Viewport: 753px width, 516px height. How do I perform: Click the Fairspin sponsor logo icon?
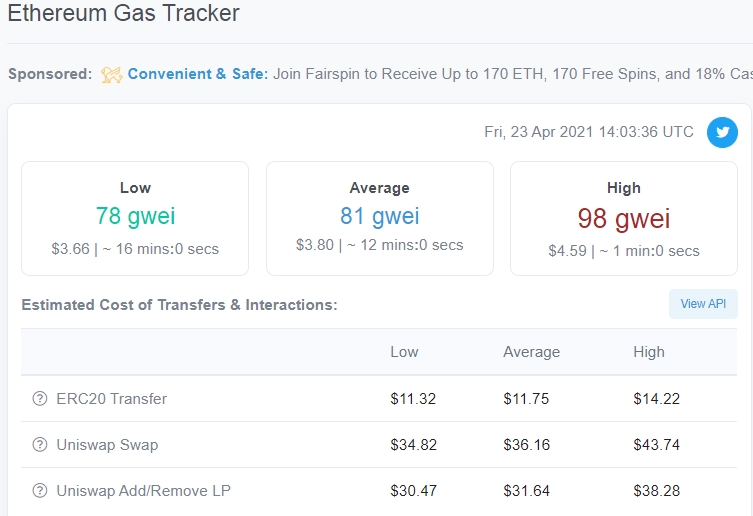pos(112,75)
